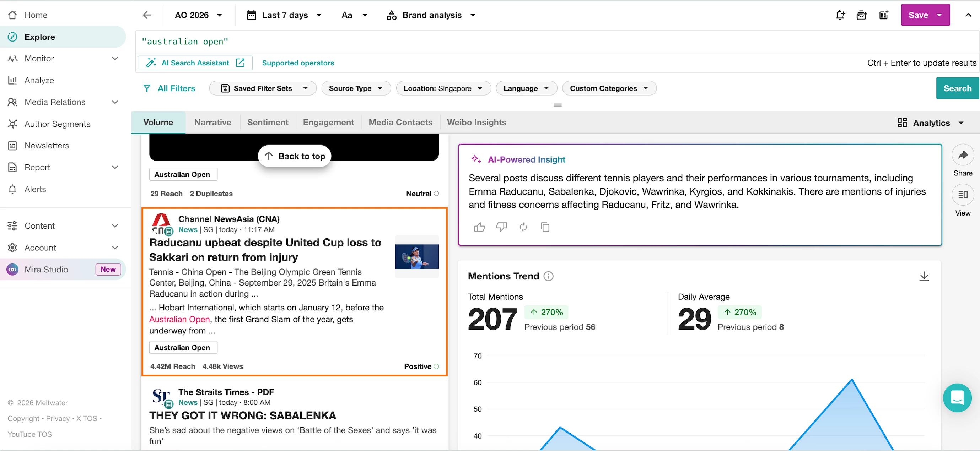980x451 pixels.
Task: Open the Source Type dropdown
Action: pyautogui.click(x=356, y=88)
